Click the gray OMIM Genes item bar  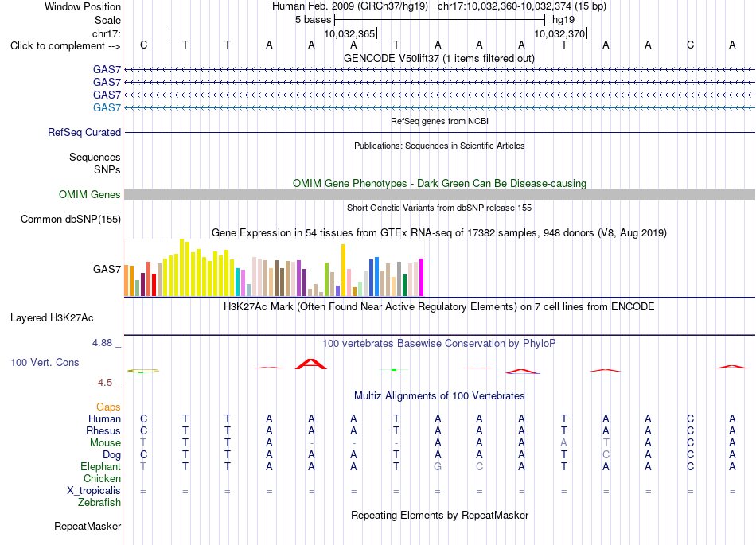point(439,194)
